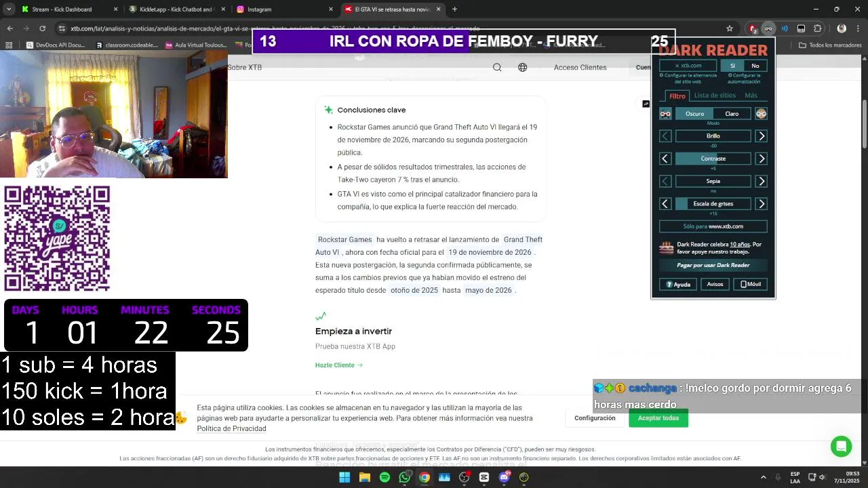Screen dimensions: 868x488
Task: Open Acceso Clientes on XTB header
Action: point(580,67)
